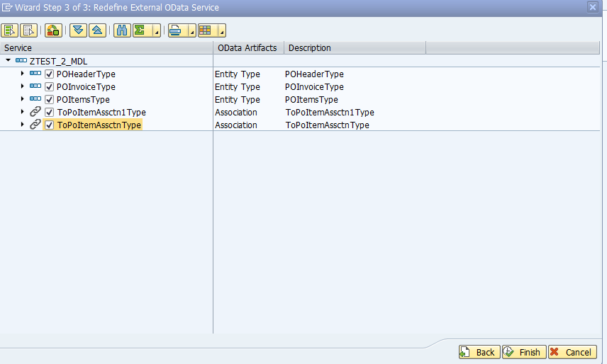Screen dimensions: 607x364
Task: Toggle the POInvoiceType checkbox
Action: coord(50,87)
